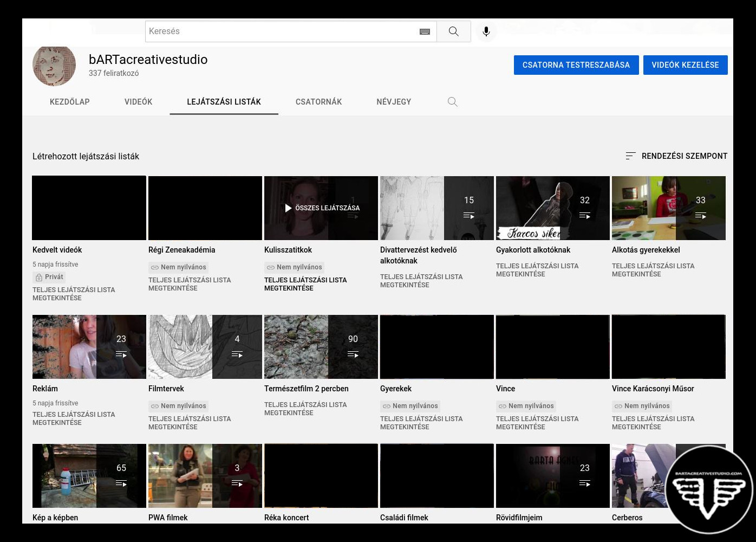Click the playlist icon on Divattervezést thumbnail
This screenshot has height=542, width=756.
pos(469,216)
